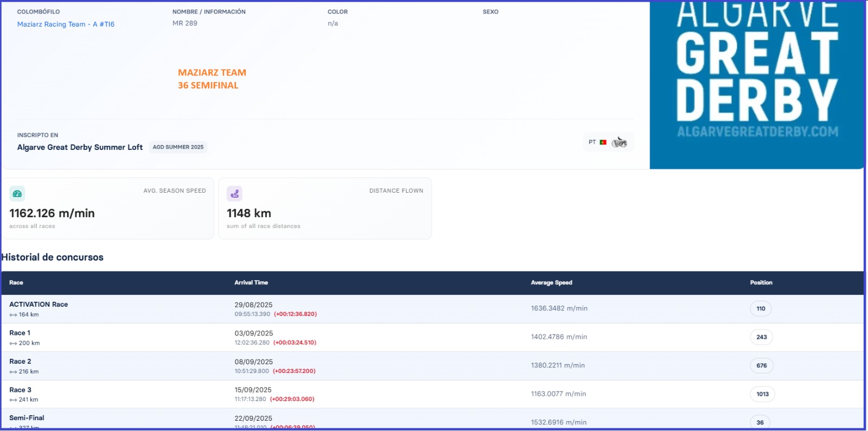
Task: Click the Arrival Time column header
Action: 251,283
